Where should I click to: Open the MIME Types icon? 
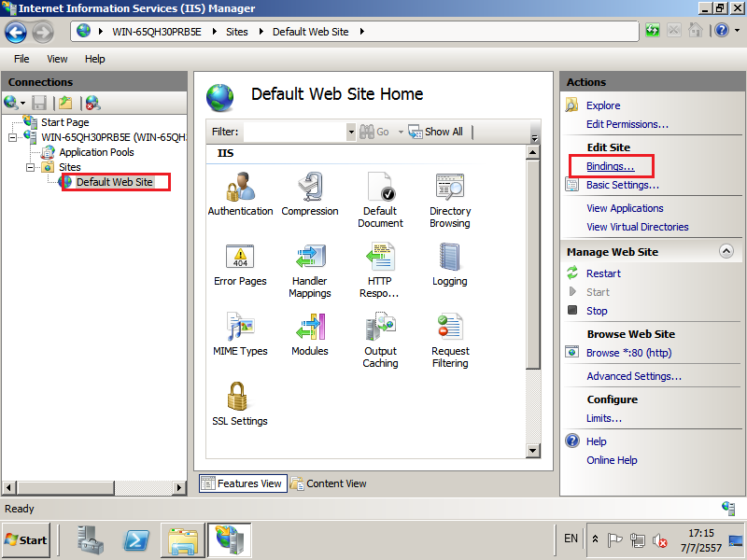[x=240, y=327]
